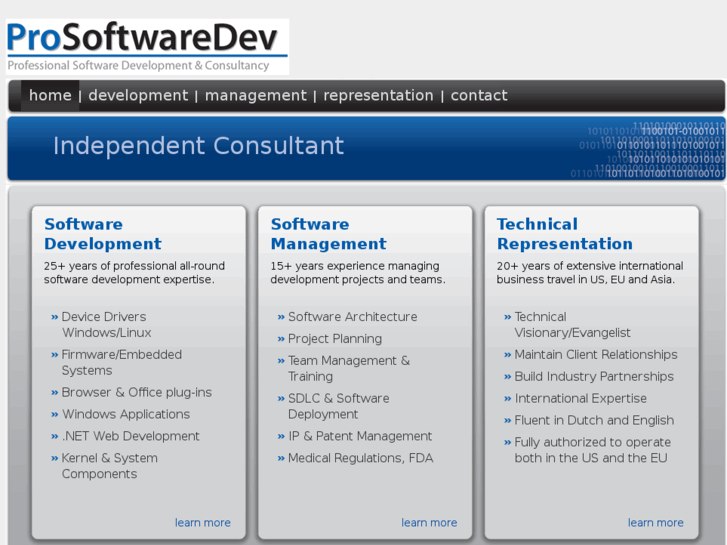Viewport: 727px width, 545px height.
Task: Select the Project Planning item
Action: (335, 339)
